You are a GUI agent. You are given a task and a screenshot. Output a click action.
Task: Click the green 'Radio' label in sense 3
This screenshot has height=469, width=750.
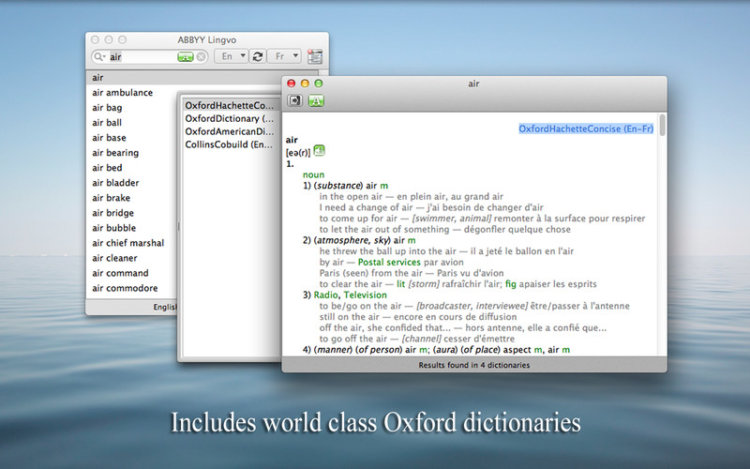pos(325,295)
